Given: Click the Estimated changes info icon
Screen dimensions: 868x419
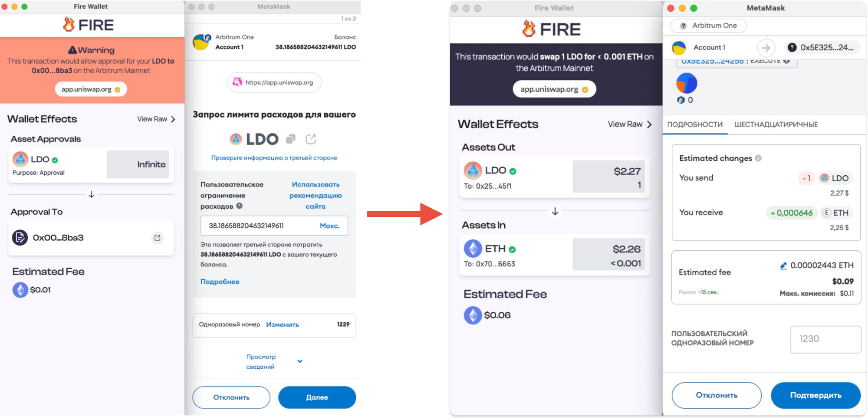Looking at the screenshot, I should (758, 158).
